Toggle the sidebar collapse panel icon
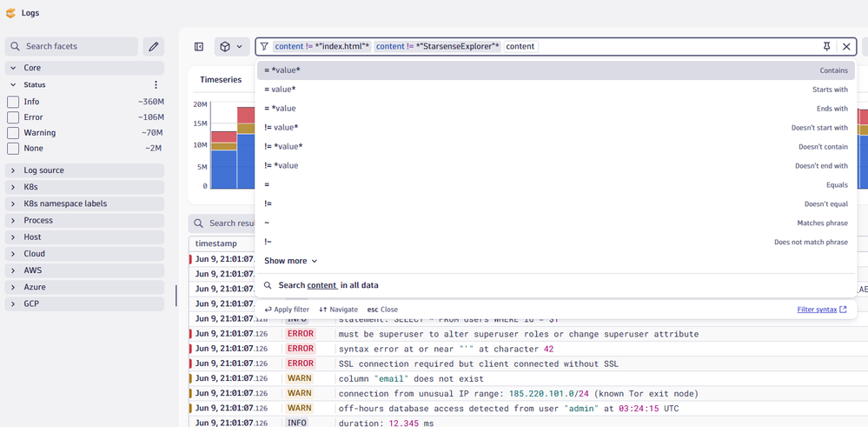This screenshot has height=427, width=868. click(199, 46)
